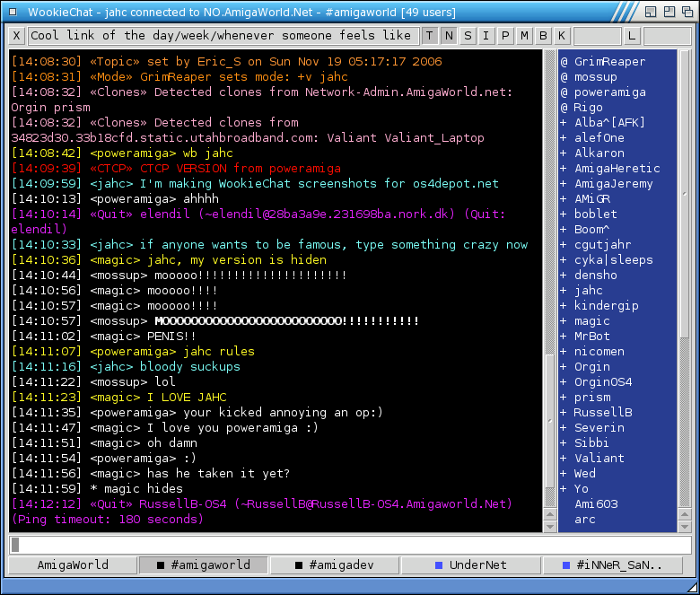Select the AmigaWorld server tab
700x595 pixels.
coord(73,565)
